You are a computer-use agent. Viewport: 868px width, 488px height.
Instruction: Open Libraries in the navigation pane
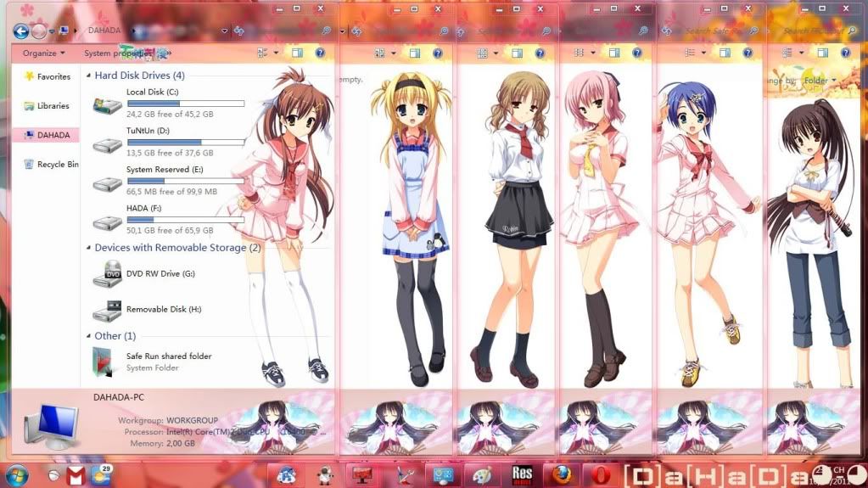tap(53, 106)
